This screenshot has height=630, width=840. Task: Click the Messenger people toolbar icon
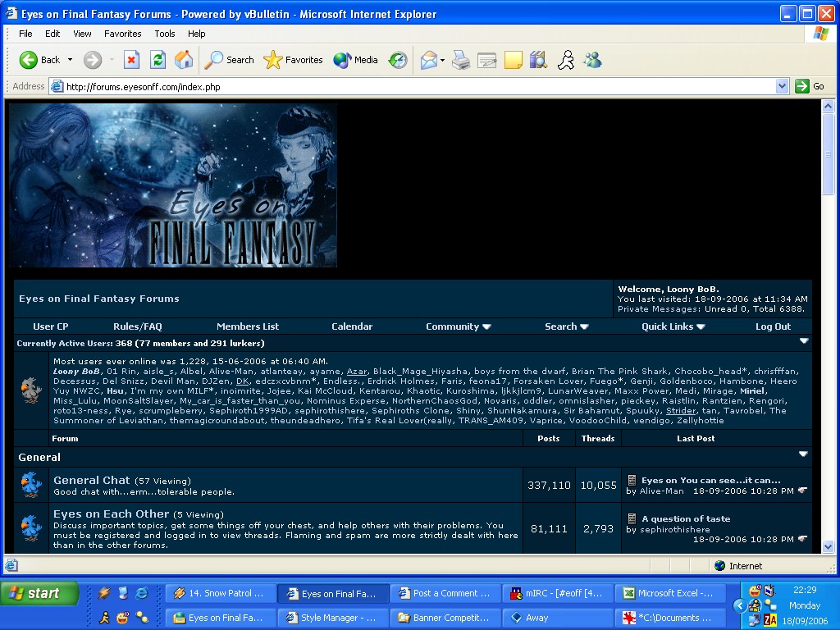click(592, 60)
